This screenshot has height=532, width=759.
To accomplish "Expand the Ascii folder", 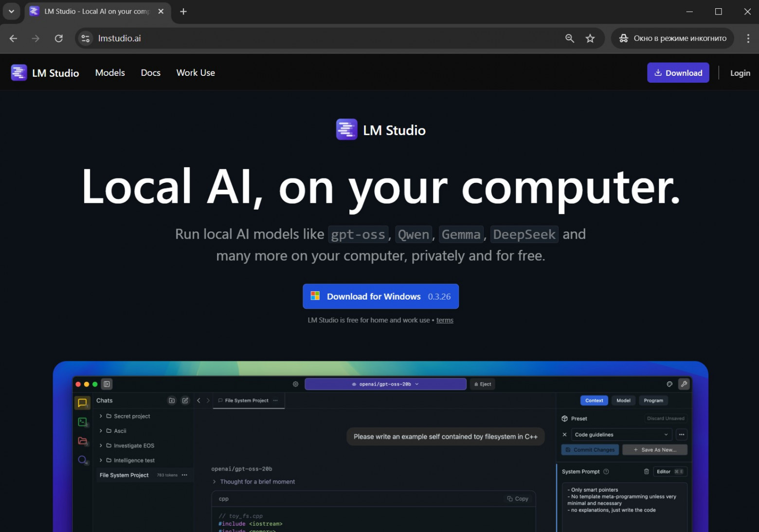I will click(101, 431).
